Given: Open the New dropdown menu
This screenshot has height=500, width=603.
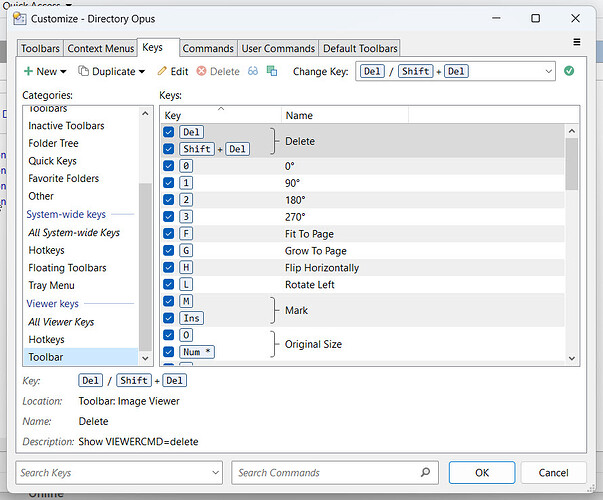Looking at the screenshot, I should (x=45, y=72).
